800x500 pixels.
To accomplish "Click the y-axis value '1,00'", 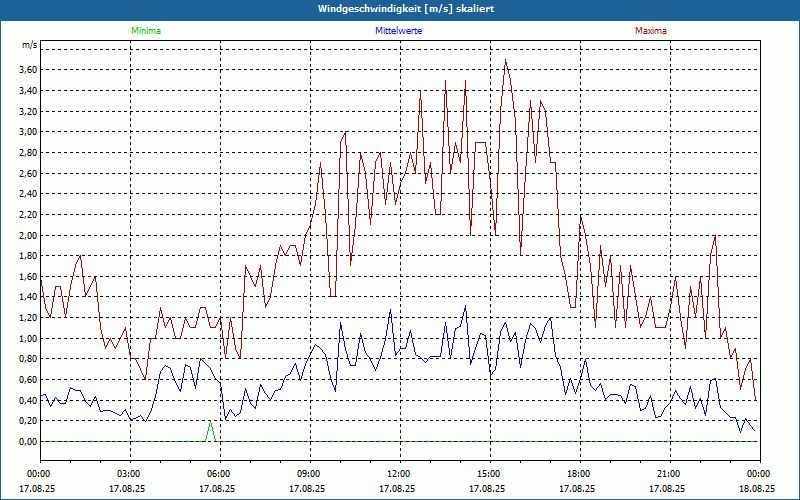I will point(28,338).
